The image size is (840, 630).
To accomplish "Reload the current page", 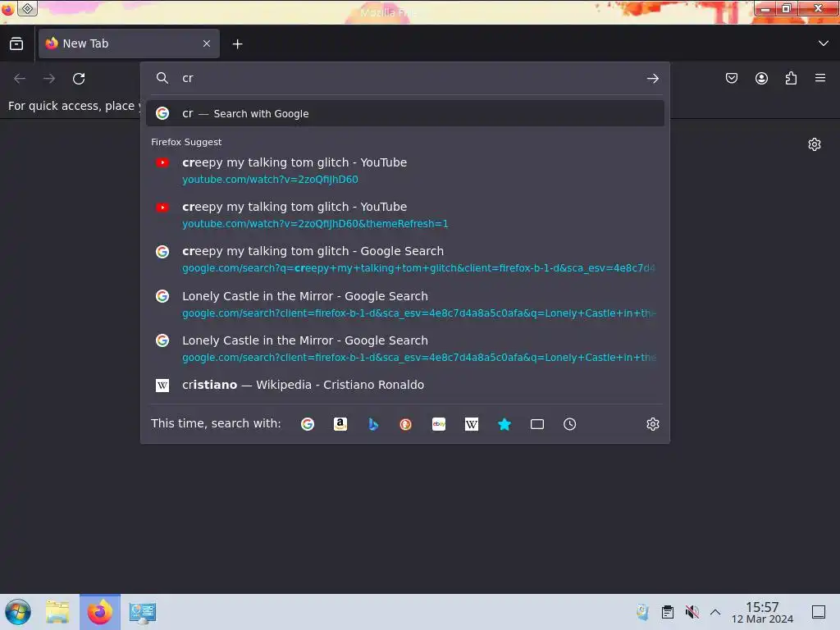I will tap(79, 79).
